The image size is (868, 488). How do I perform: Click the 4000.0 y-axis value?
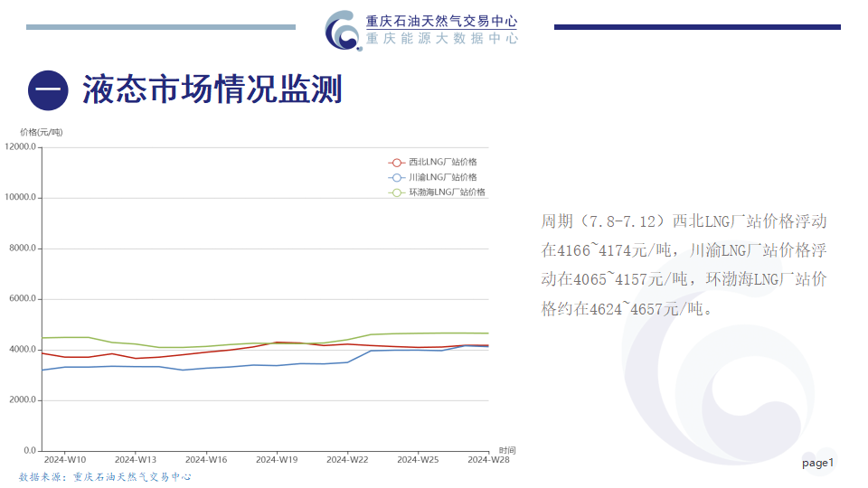click(x=23, y=349)
